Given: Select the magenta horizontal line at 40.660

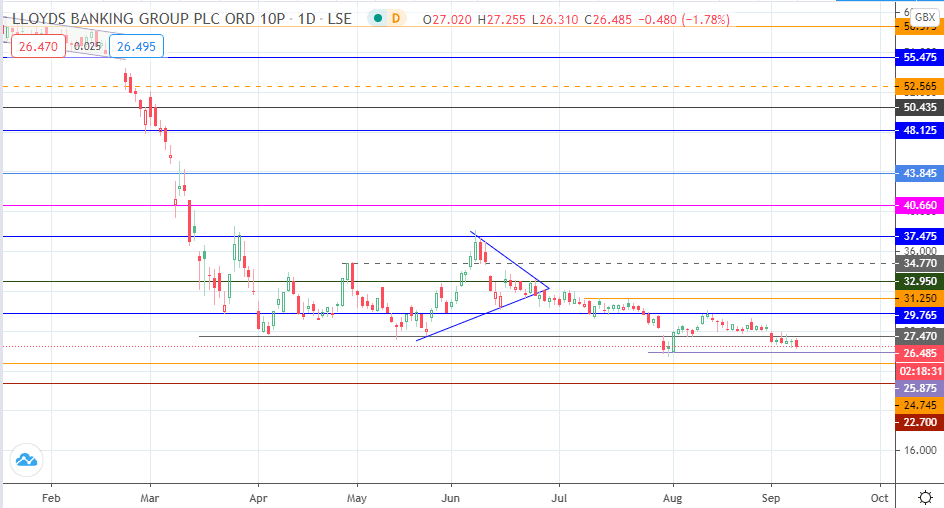Looking at the screenshot, I should [x=449, y=205].
